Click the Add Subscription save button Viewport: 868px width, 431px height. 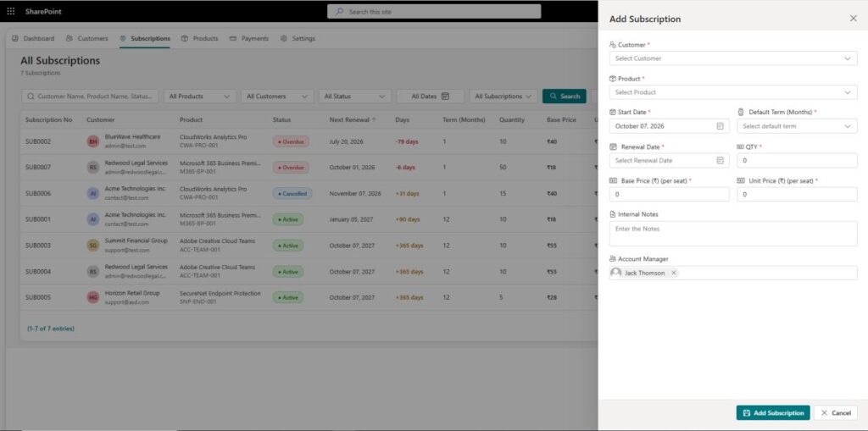tap(773, 412)
